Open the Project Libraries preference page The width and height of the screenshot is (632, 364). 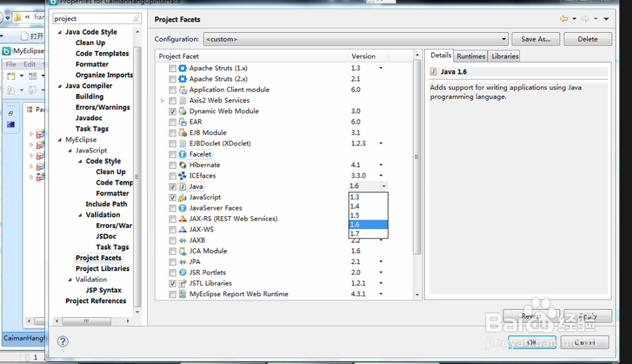coord(102,269)
